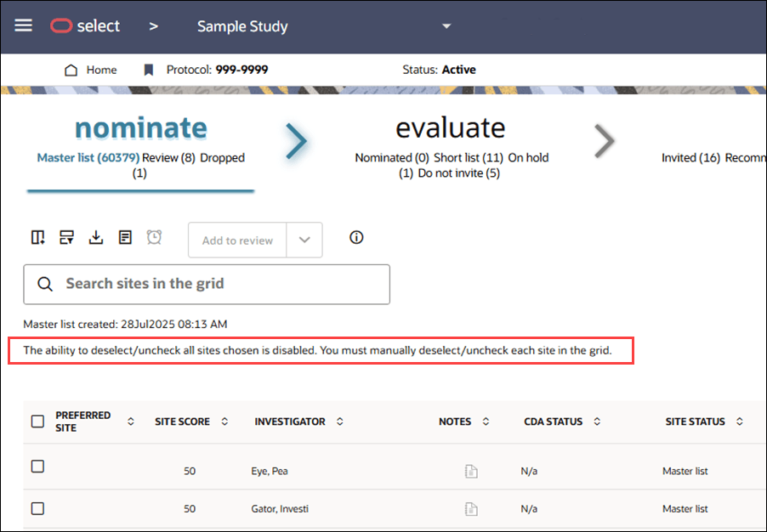Check the checkbox for Eye, Pea's row

coord(37,467)
